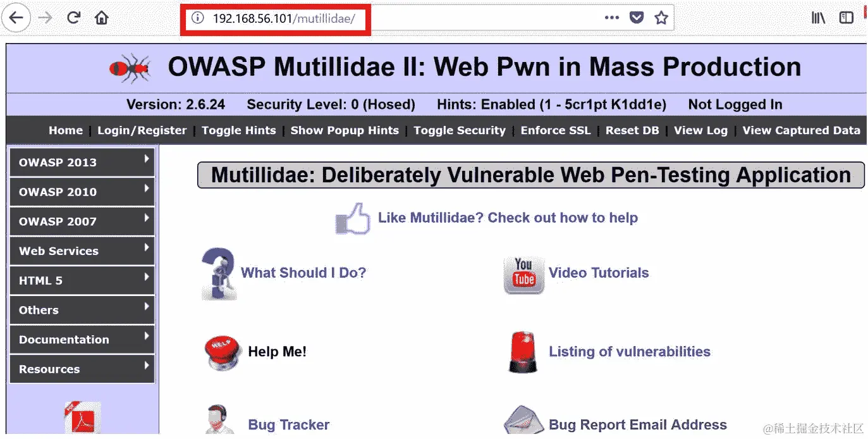Open the Video Tutorials link
This screenshot has height=439, width=868.
click(x=599, y=273)
